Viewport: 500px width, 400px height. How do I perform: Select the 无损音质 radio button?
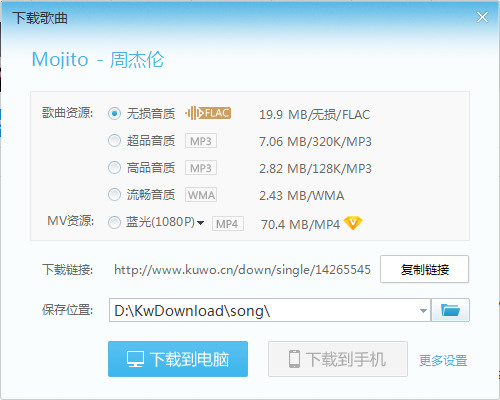114,114
